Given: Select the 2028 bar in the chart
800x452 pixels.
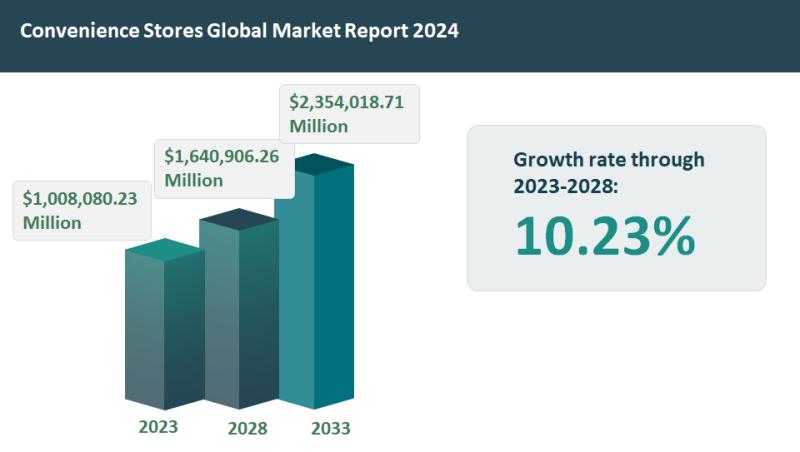Looking at the screenshot, I should 239,309.
